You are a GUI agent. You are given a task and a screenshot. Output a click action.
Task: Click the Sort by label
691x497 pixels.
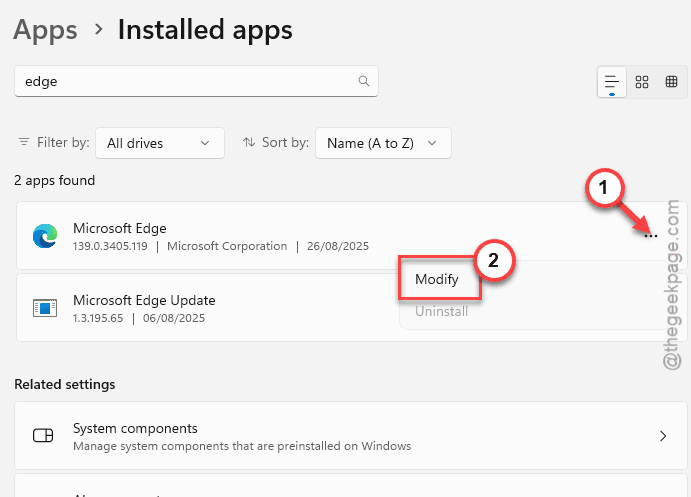pyautogui.click(x=285, y=142)
